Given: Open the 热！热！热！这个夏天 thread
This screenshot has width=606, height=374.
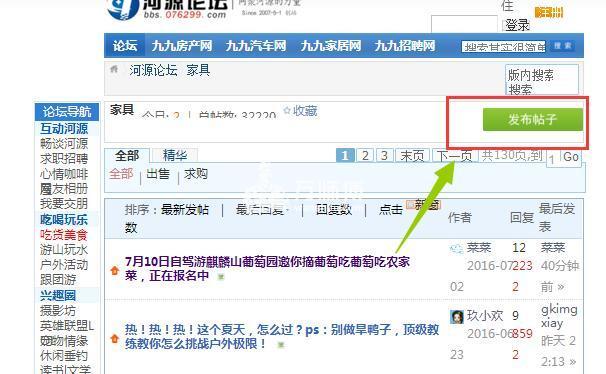Looking at the screenshot, I should pyautogui.click(x=282, y=336).
